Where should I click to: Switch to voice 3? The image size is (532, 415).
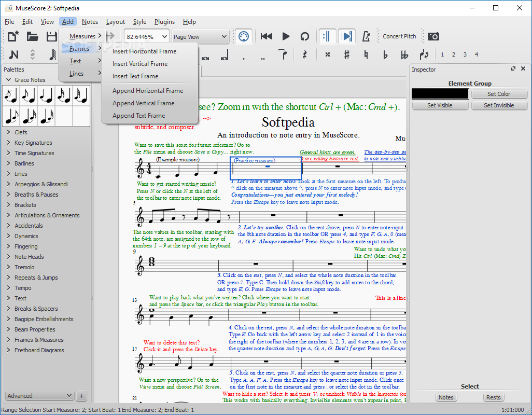pyautogui.click(x=465, y=54)
